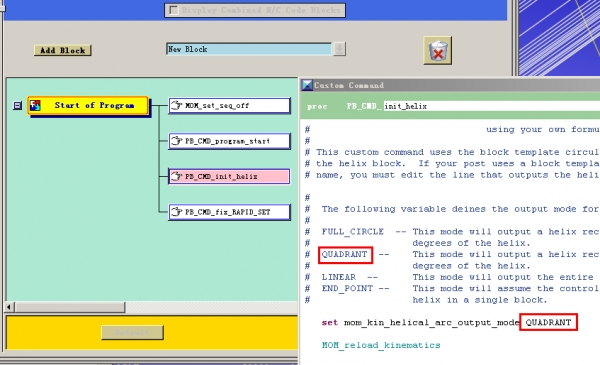Screen dimensions: 600x365
Task: Toggle Display Combined N/C Code Blocks checkbox
Action: click(174, 10)
